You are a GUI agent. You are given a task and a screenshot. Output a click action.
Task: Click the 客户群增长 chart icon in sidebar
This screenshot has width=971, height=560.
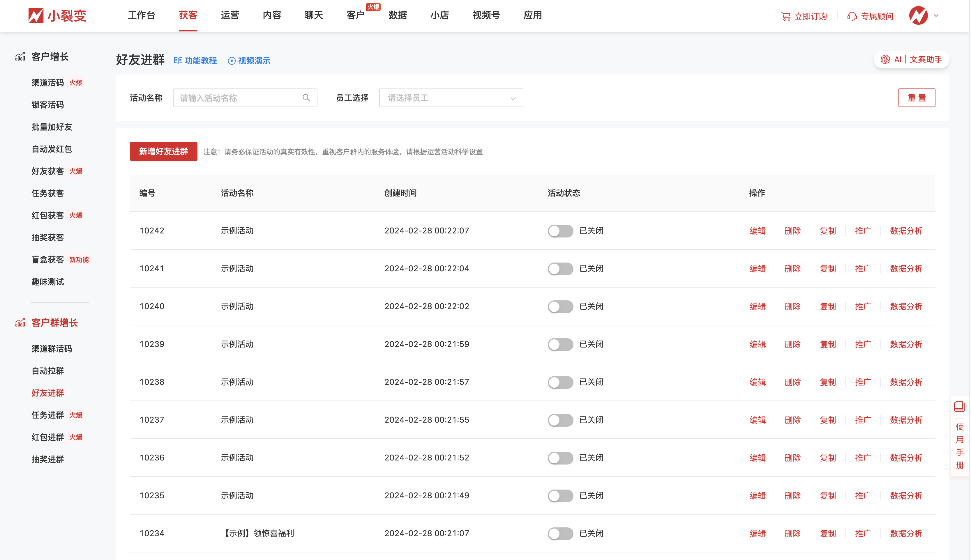coord(20,323)
